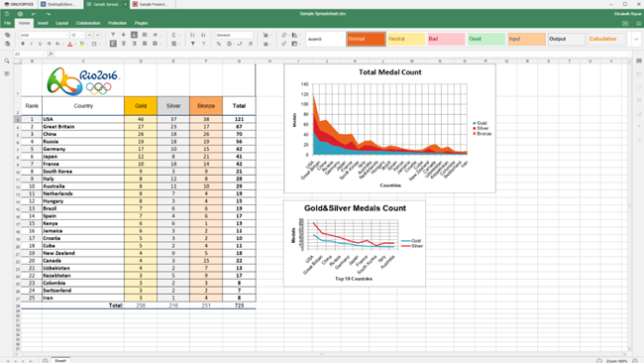644x363 pixels.
Task: Apply percent style to cells
Action: 219,44
